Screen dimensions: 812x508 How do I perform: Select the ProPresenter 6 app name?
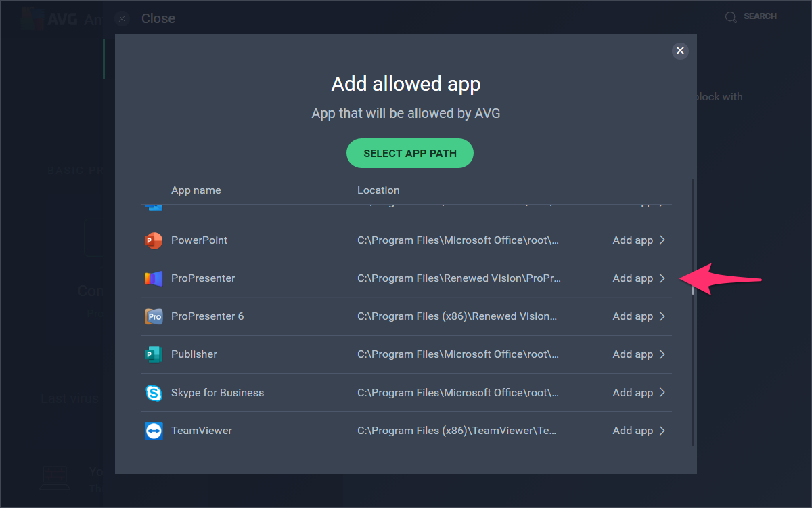coord(208,316)
